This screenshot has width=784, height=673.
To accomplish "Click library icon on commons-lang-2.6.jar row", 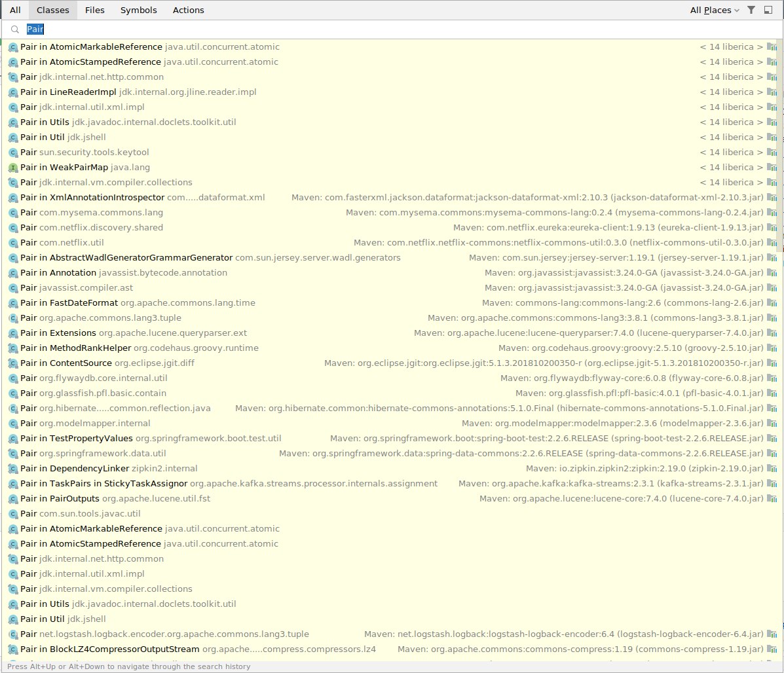I will (772, 302).
